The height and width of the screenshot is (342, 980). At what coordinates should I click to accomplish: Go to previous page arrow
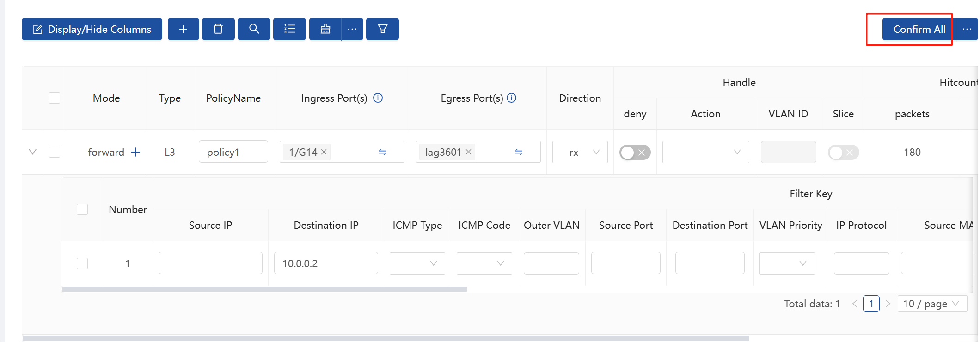(x=854, y=304)
